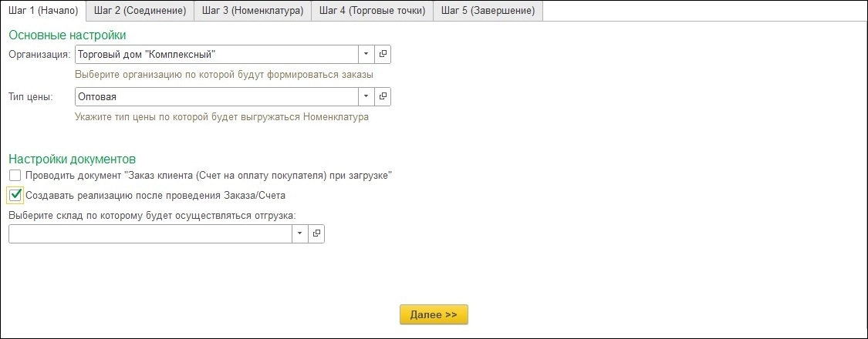Viewport: 868px width, 339px height.
Task: Click the Организация: label
Action: (x=39, y=55)
